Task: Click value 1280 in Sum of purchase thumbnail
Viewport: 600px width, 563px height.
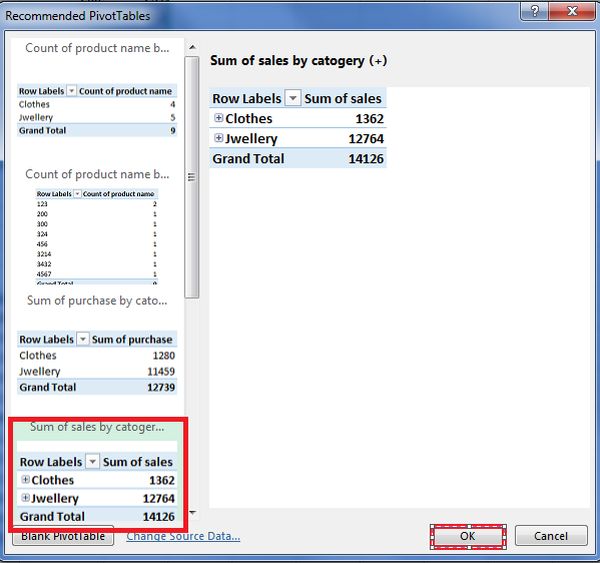Action: (x=164, y=356)
